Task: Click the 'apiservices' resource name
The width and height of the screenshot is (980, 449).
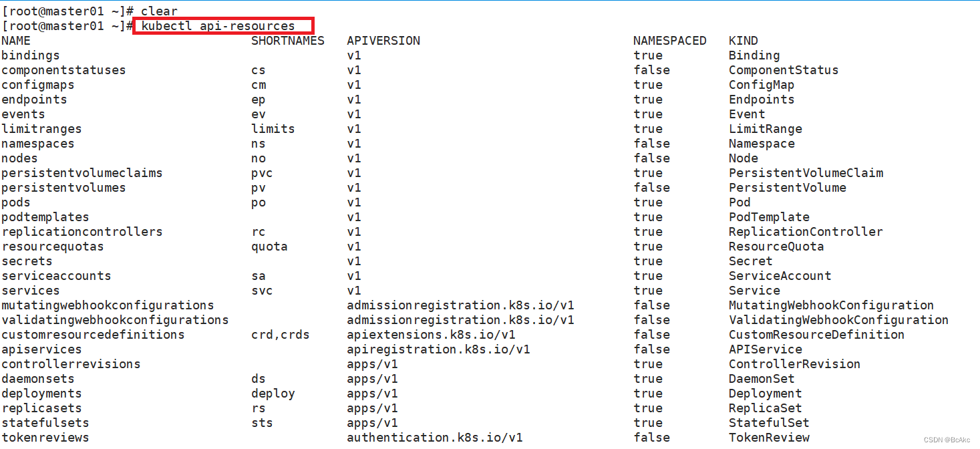Action: click(41, 349)
